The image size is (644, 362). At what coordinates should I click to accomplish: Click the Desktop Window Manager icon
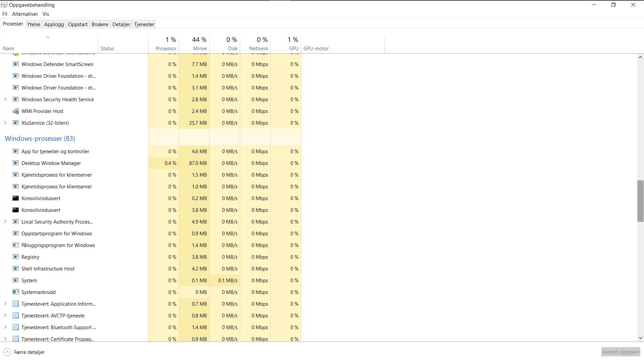tap(15, 163)
